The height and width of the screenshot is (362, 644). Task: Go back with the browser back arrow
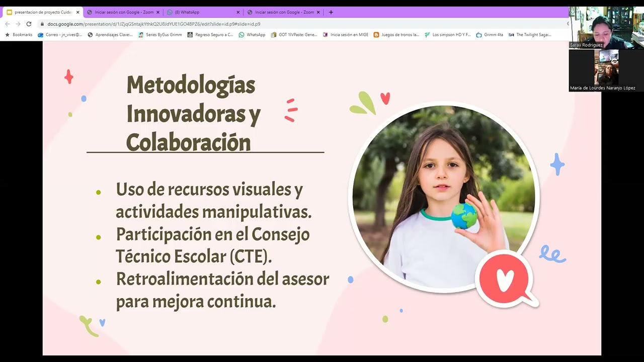8,24
